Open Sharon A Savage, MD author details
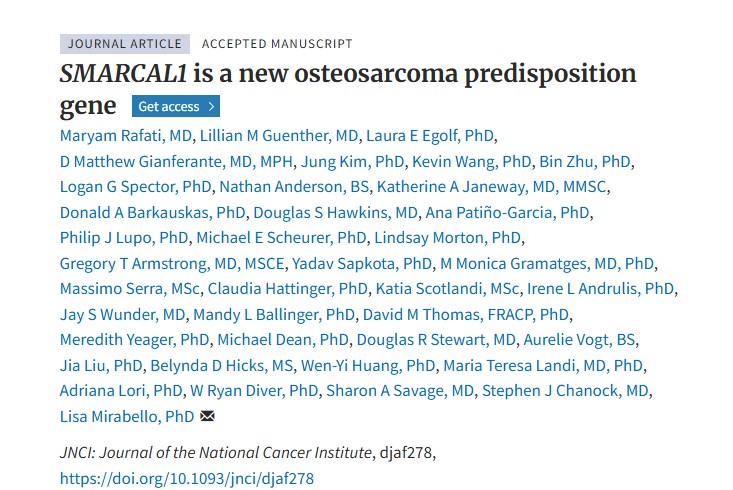Viewport: 733px width, 490px height. coord(400,390)
